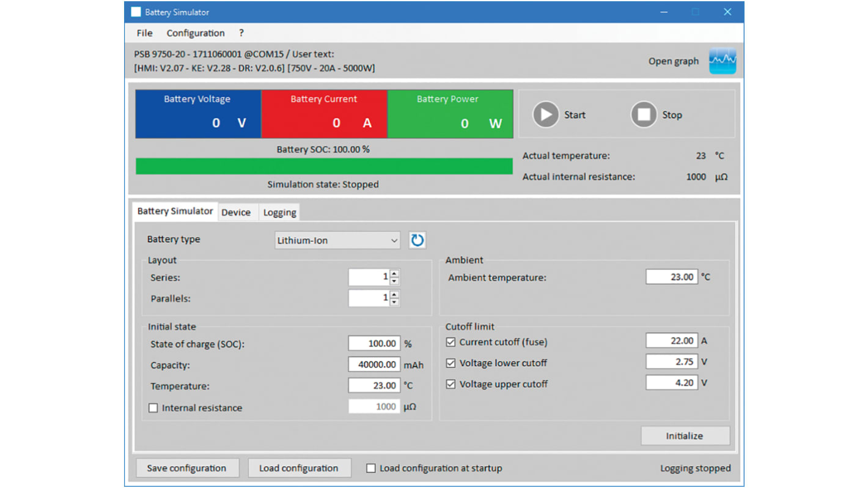Image resolution: width=868 pixels, height=488 pixels.
Task: Switch to the Logging tab
Action: coord(279,212)
